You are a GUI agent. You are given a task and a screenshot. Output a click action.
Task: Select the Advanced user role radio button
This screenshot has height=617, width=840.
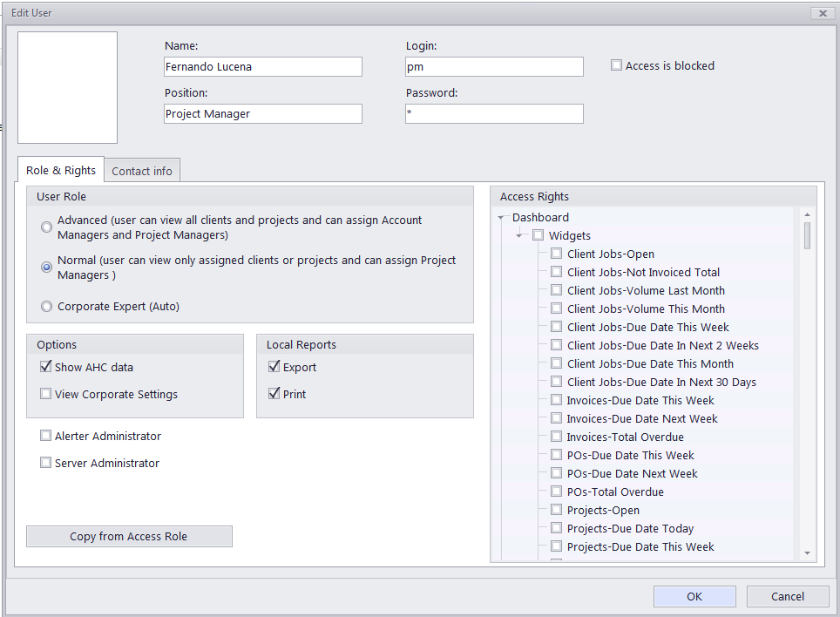46,227
